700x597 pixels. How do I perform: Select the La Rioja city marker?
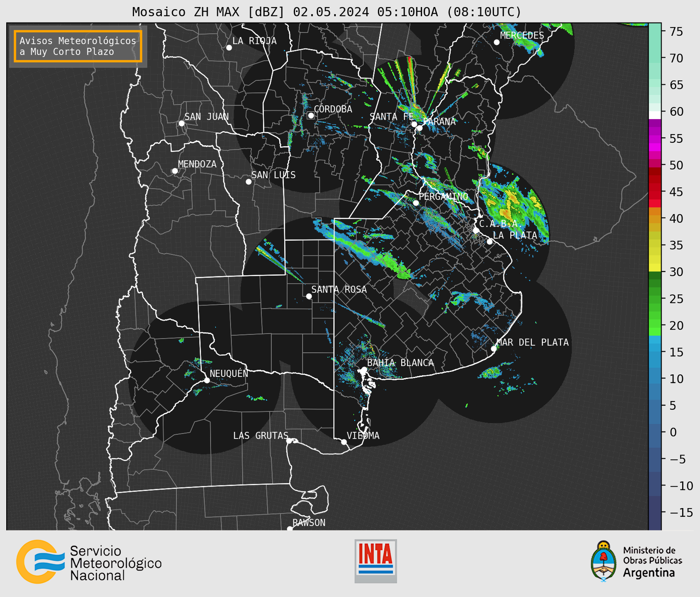click(229, 48)
